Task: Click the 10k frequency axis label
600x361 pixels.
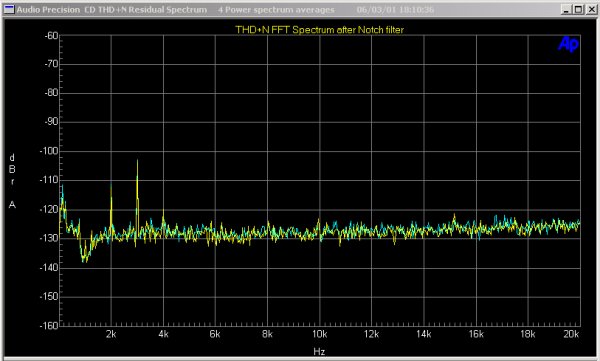Action: (x=320, y=334)
